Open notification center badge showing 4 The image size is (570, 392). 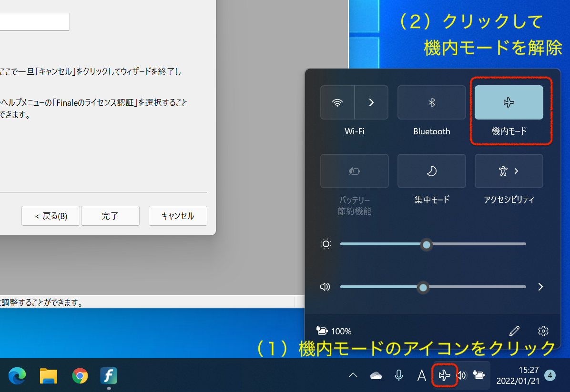coord(550,375)
